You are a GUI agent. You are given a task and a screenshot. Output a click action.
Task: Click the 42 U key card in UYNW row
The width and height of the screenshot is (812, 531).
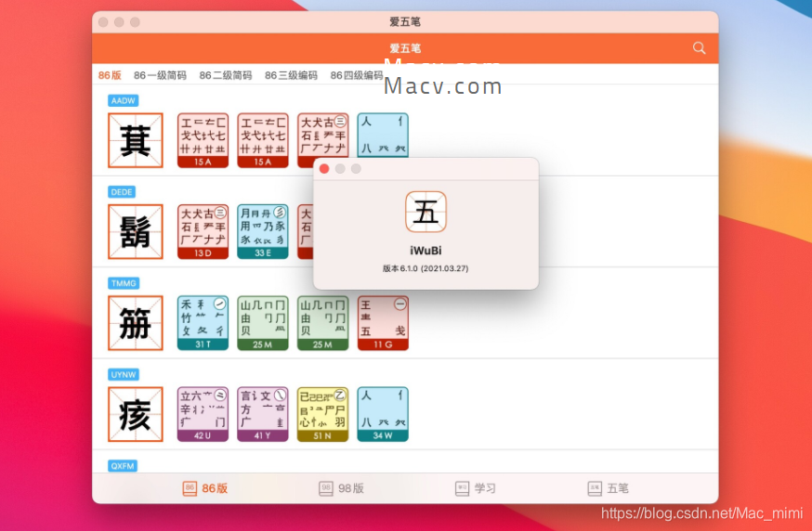(x=203, y=414)
